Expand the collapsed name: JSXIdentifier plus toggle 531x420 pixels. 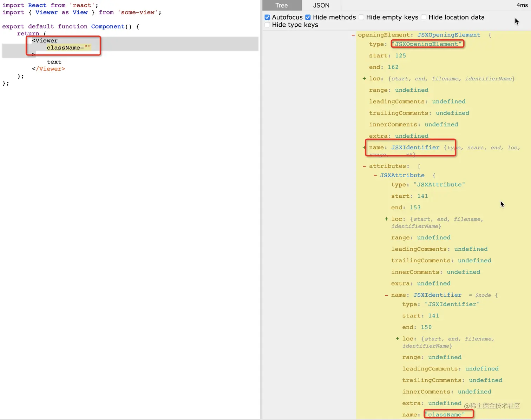point(364,147)
